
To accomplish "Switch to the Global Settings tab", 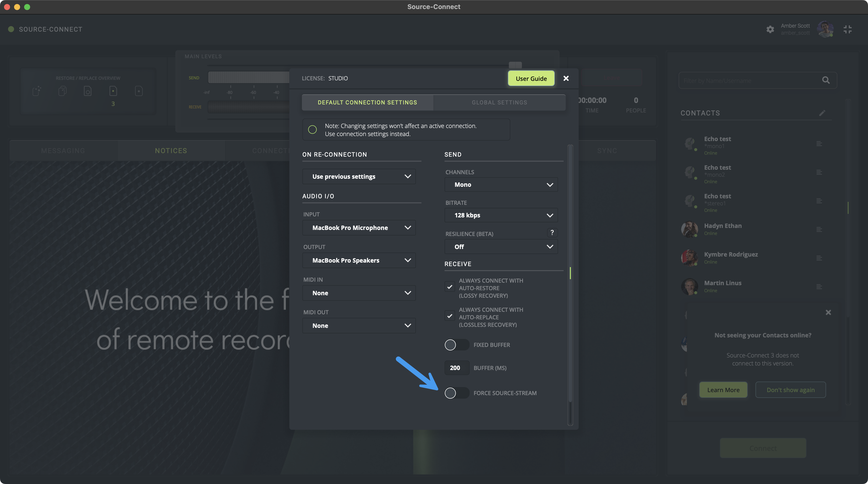I will [499, 102].
